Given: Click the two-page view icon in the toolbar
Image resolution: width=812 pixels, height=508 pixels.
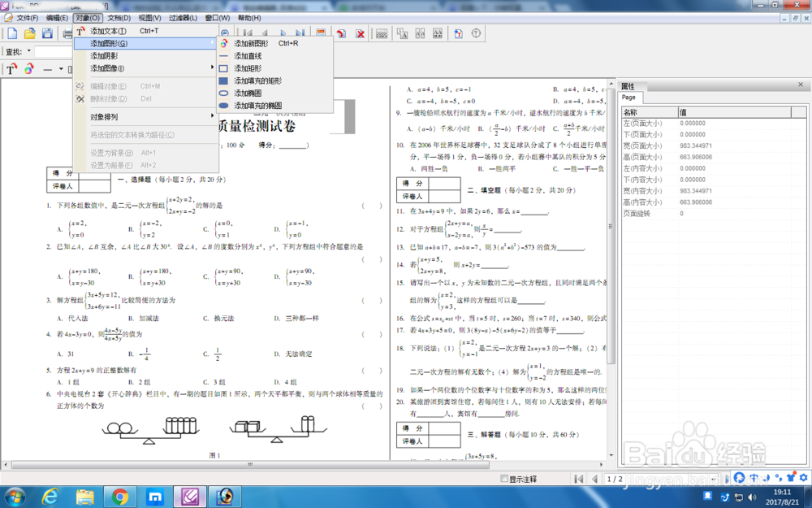Looking at the screenshot, I should tap(420, 33).
